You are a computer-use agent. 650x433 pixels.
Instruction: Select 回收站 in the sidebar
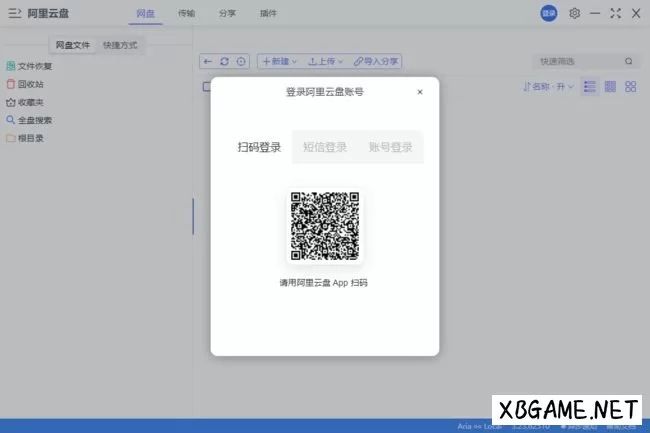click(30, 84)
